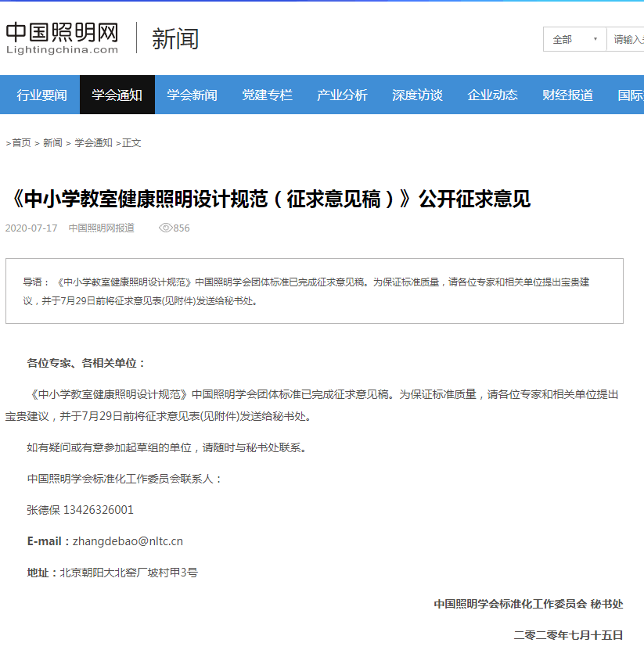This screenshot has width=644, height=650.
Task: Click the 中国照明网报道 source label
Action: point(101,228)
